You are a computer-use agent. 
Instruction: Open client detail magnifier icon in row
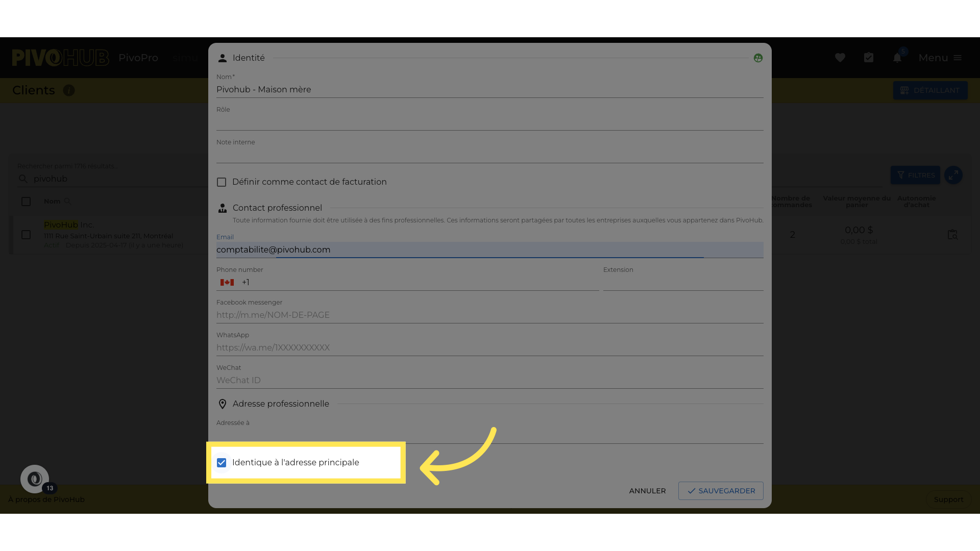pyautogui.click(x=952, y=235)
